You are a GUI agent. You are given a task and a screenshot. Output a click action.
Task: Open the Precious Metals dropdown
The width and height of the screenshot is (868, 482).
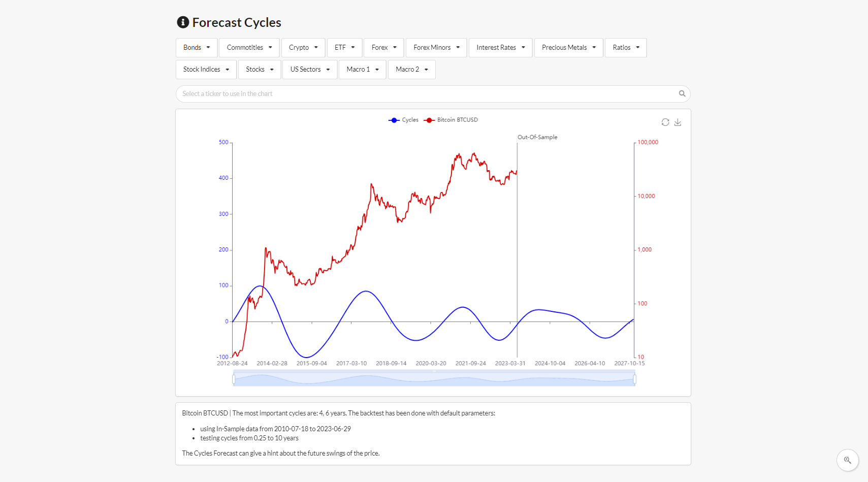(x=568, y=47)
